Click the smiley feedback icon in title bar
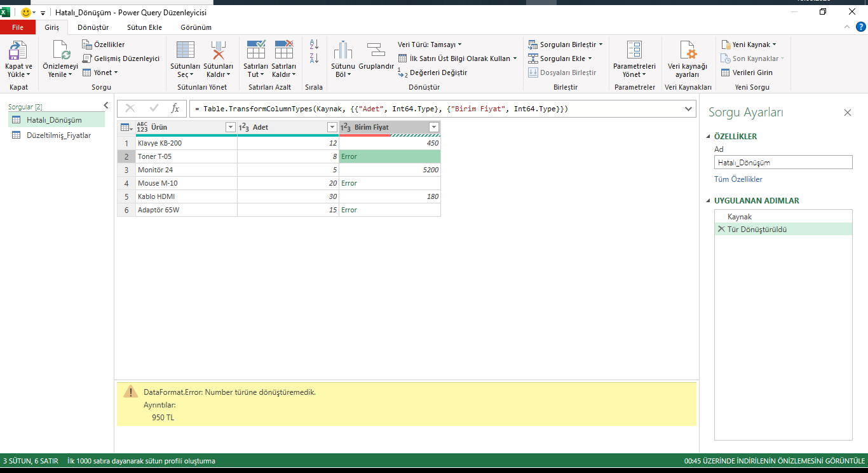868x473 pixels. click(27, 12)
